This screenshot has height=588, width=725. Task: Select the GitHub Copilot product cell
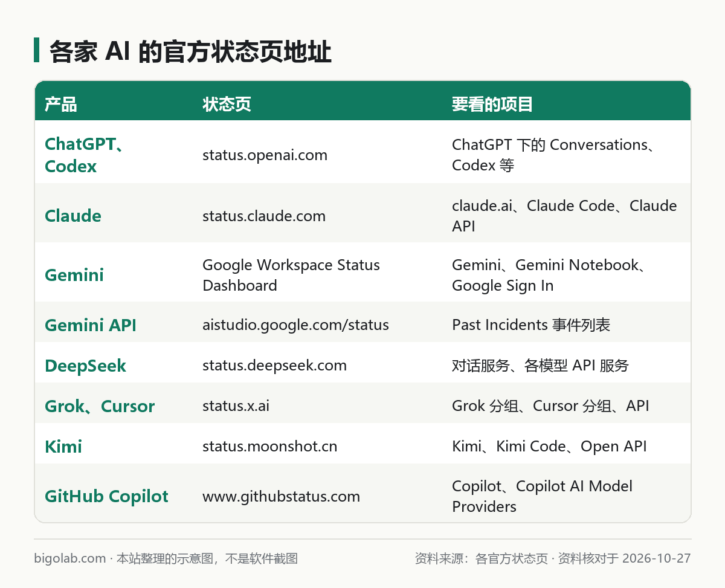click(x=106, y=496)
